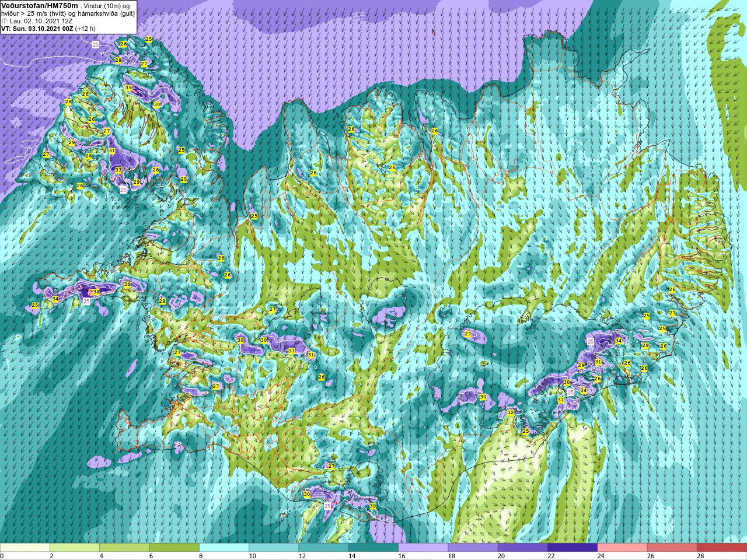Click the 6–8 m/s olive green legend swatch
Screen dimensions: 747x560
click(x=174, y=547)
